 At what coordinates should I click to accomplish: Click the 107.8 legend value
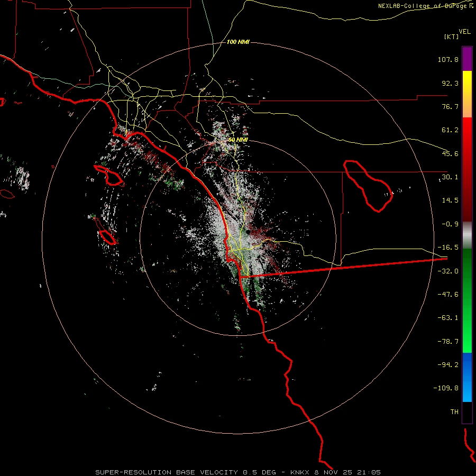pos(448,59)
